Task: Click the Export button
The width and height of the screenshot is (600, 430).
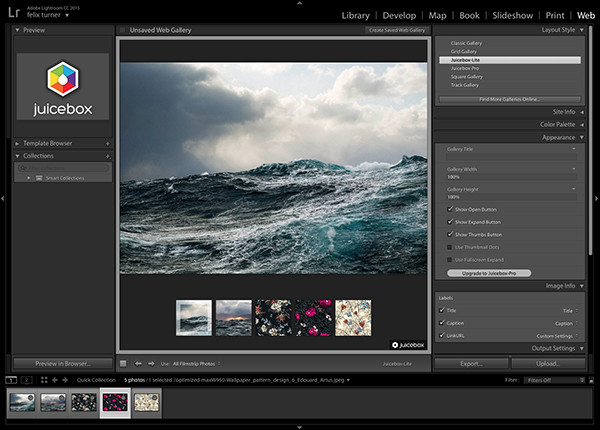Action: [x=471, y=363]
